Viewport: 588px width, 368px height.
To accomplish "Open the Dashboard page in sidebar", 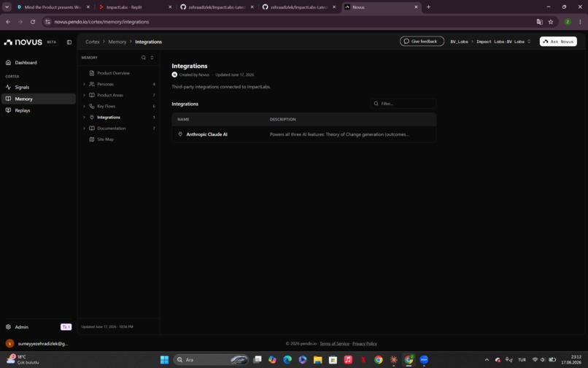I will [26, 63].
